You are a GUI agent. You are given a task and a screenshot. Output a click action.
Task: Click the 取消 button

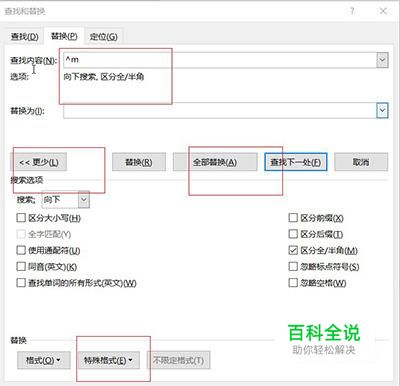point(361,162)
